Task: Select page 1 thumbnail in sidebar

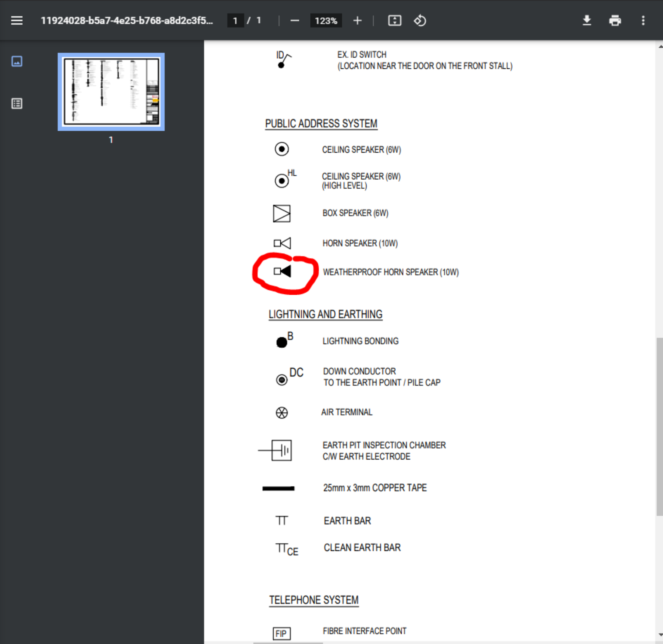Action: [x=111, y=92]
